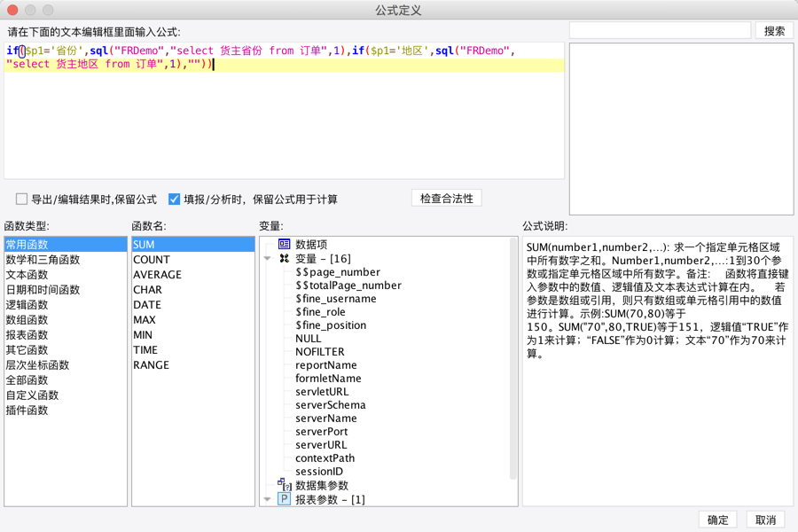Choose the DATE function

[x=193, y=304]
